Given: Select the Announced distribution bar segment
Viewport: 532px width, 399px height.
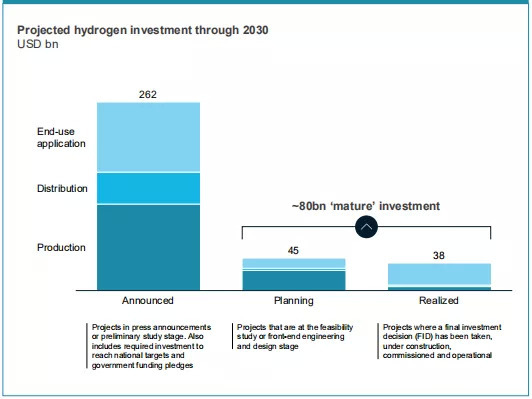Looking at the screenshot, I should point(148,188).
